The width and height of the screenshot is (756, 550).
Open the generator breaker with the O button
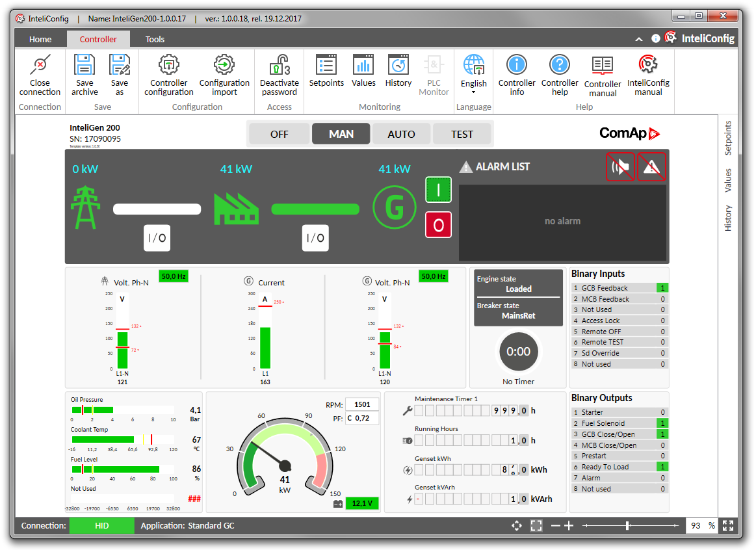point(438,224)
